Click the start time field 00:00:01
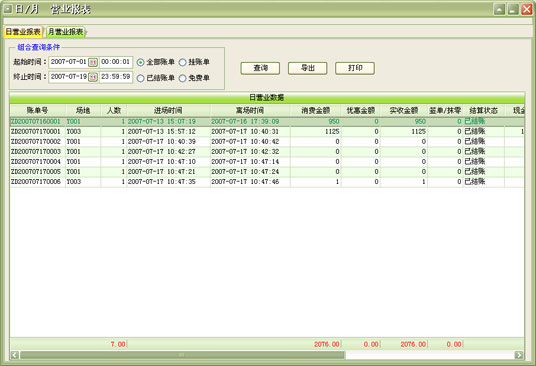Viewport: 536px width, 366px height. [116, 62]
